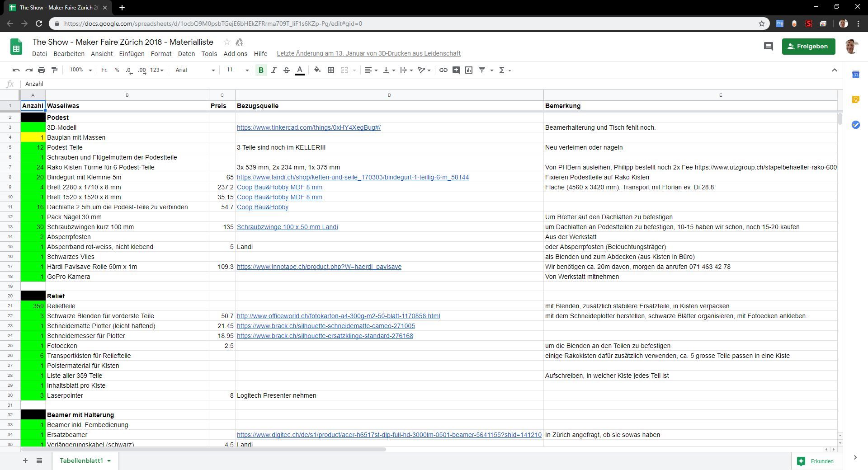Open the more number formats dropdown
868x470 pixels.
[x=156, y=70]
